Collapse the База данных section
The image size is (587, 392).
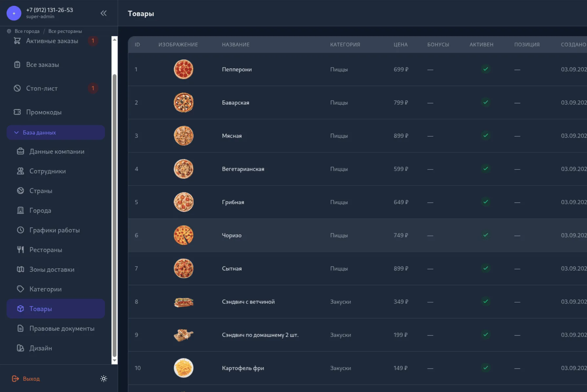56,132
